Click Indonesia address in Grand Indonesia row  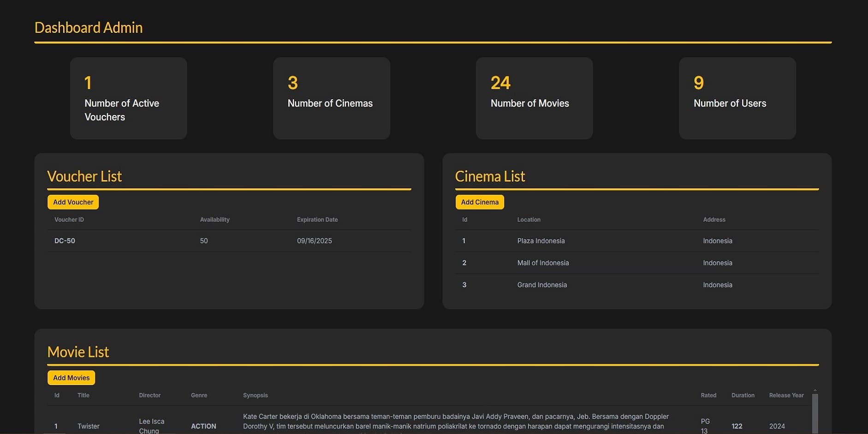tap(718, 285)
